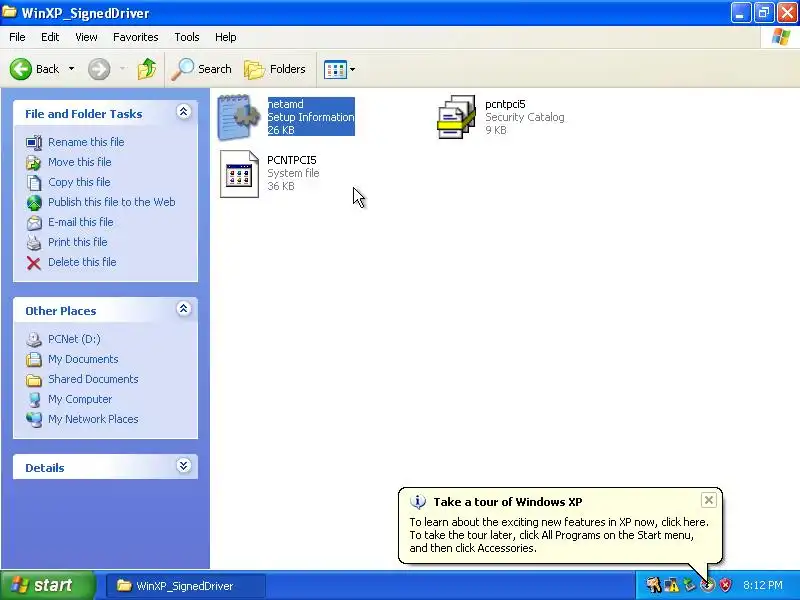Select the PCNTPCI5 System file icon

pyautogui.click(x=239, y=173)
